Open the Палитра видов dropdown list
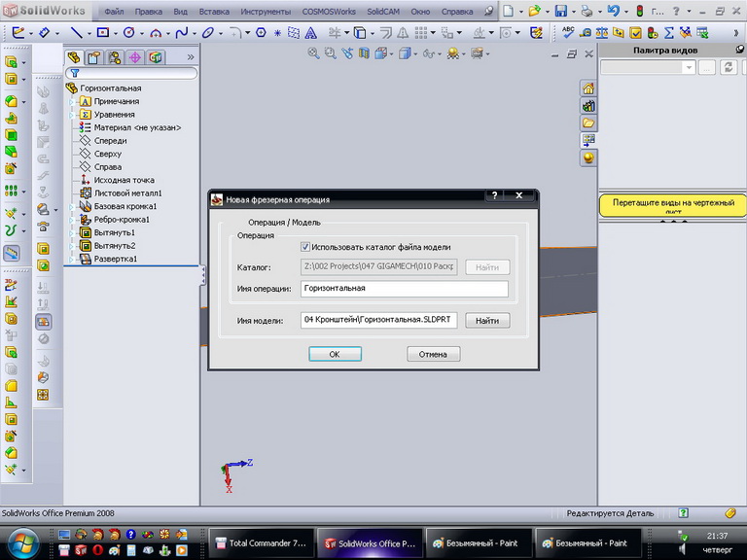The image size is (747, 560). (689, 68)
